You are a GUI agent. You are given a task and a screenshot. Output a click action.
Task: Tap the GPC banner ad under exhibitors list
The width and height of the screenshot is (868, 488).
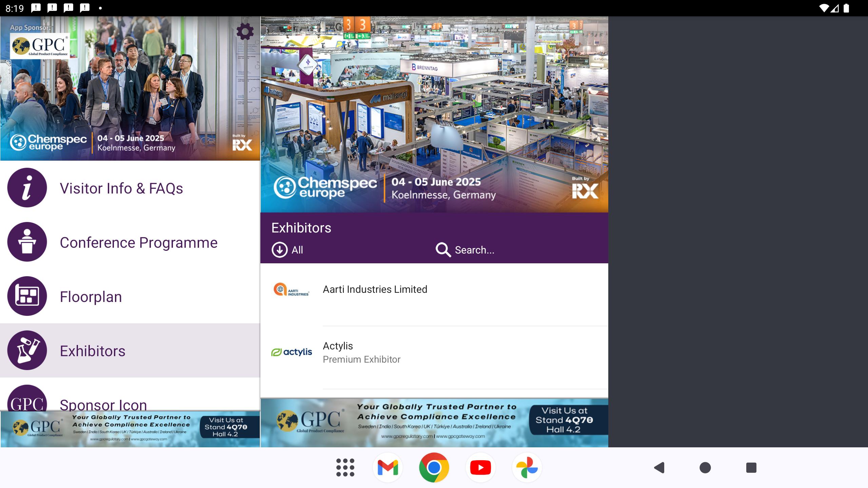point(434,423)
